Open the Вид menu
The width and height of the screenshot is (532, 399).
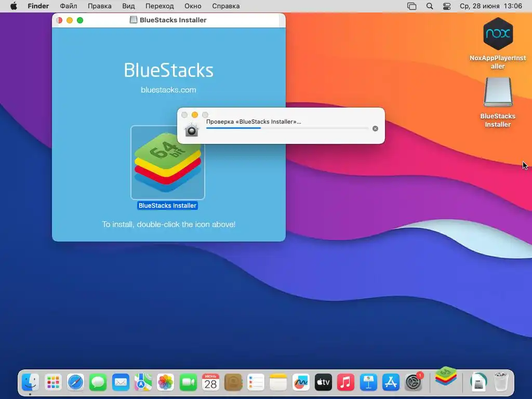tap(129, 6)
